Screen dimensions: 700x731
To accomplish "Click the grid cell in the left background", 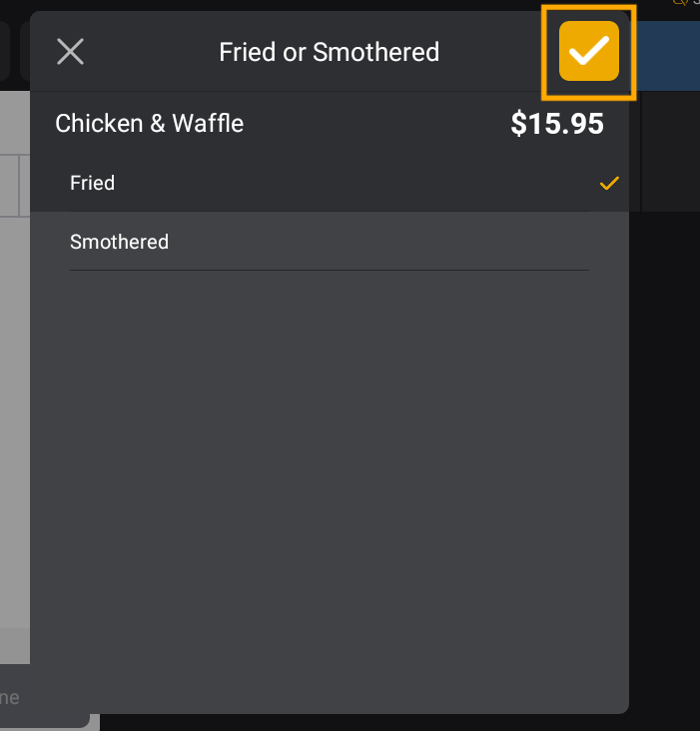I will (9, 185).
